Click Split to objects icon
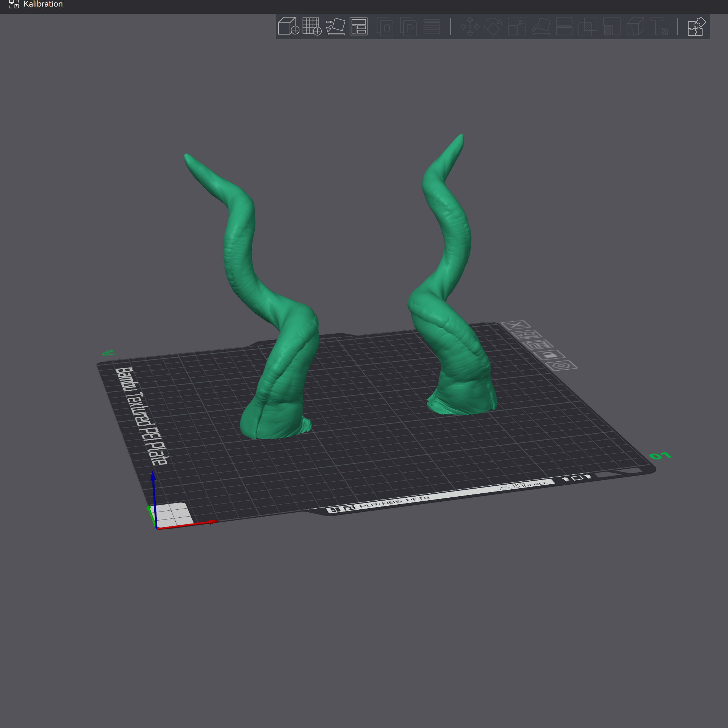Viewport: 728px width, 728px height. [x=385, y=26]
